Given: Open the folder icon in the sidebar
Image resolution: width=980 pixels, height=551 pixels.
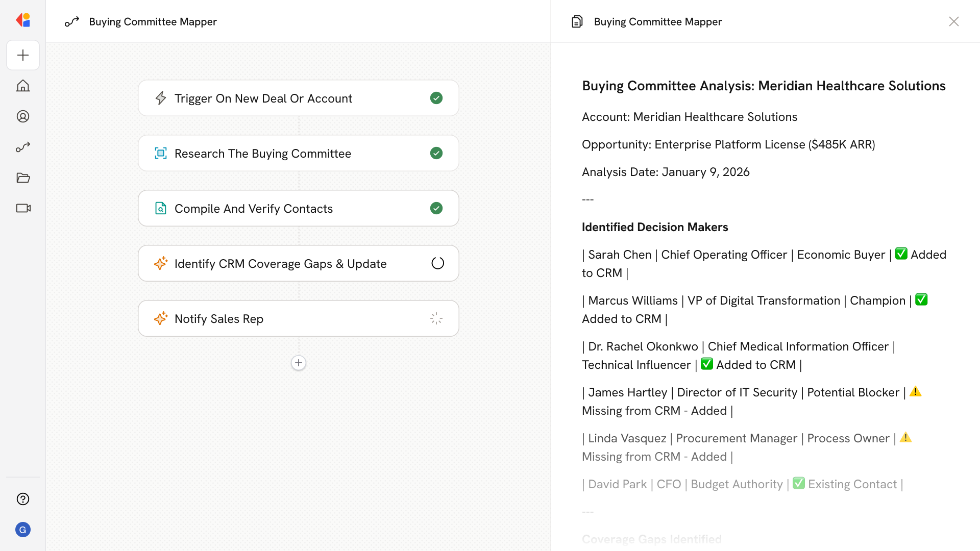Looking at the screenshot, I should (x=23, y=178).
